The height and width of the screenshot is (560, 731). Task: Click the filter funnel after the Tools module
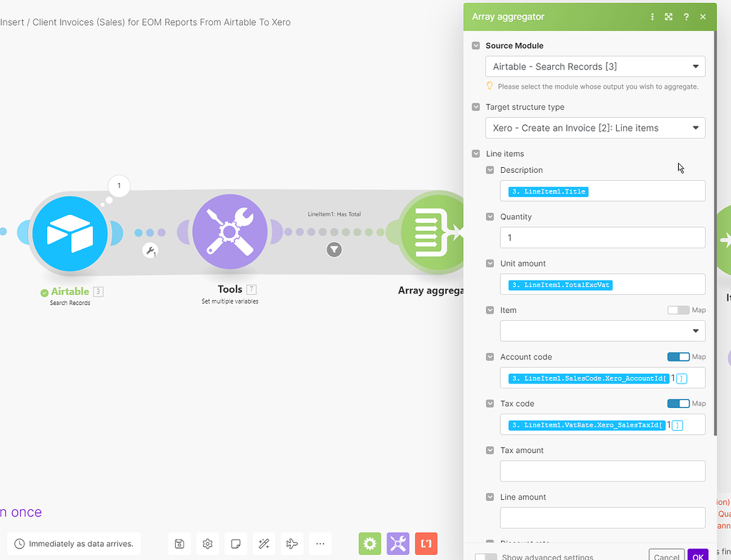pyautogui.click(x=334, y=249)
